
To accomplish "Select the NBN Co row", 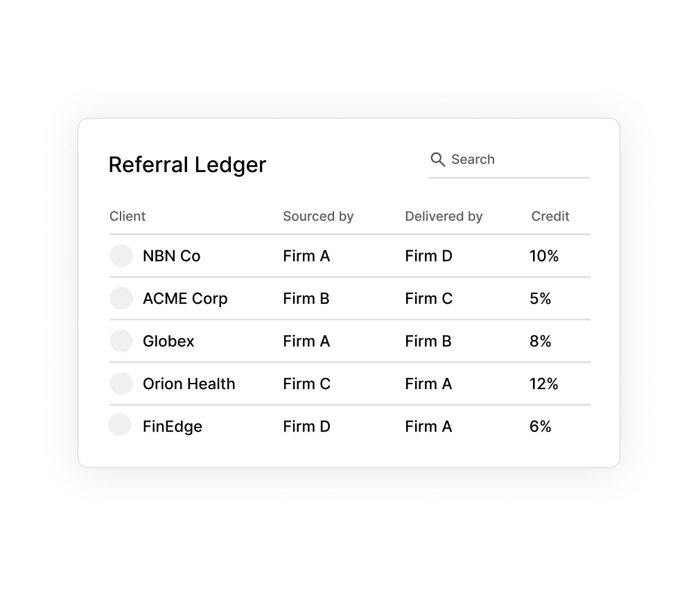I will click(170, 256).
